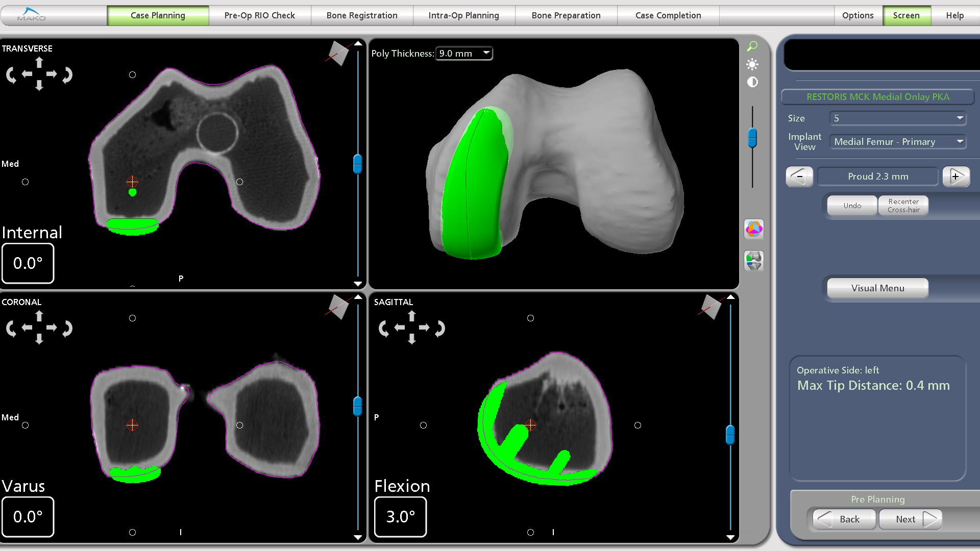This screenshot has width=980, height=551.
Task: Select the zoom magnifier tool
Action: click(x=752, y=46)
